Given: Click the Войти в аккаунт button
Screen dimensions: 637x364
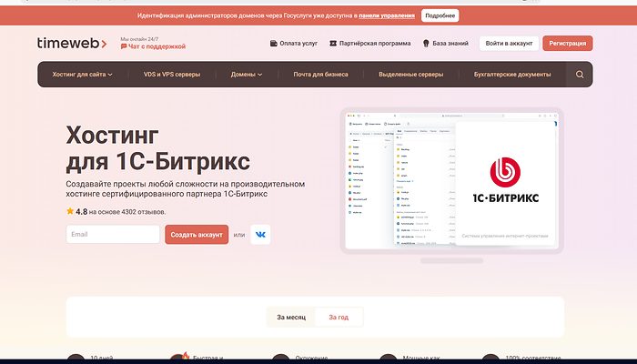Looking at the screenshot, I should pos(509,43).
